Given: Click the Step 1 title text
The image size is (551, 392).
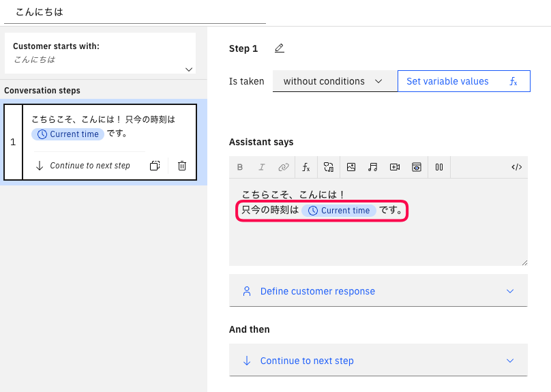Looking at the screenshot, I should click(243, 48).
